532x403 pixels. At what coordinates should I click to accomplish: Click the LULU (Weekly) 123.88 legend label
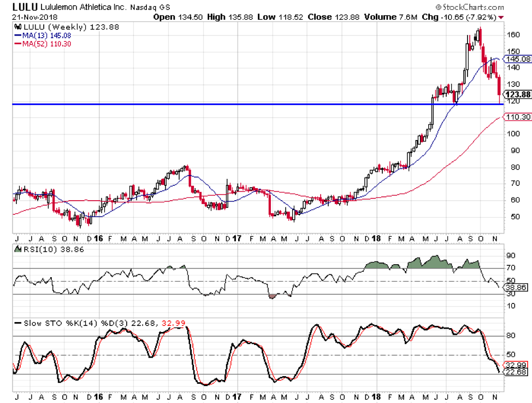point(71,27)
